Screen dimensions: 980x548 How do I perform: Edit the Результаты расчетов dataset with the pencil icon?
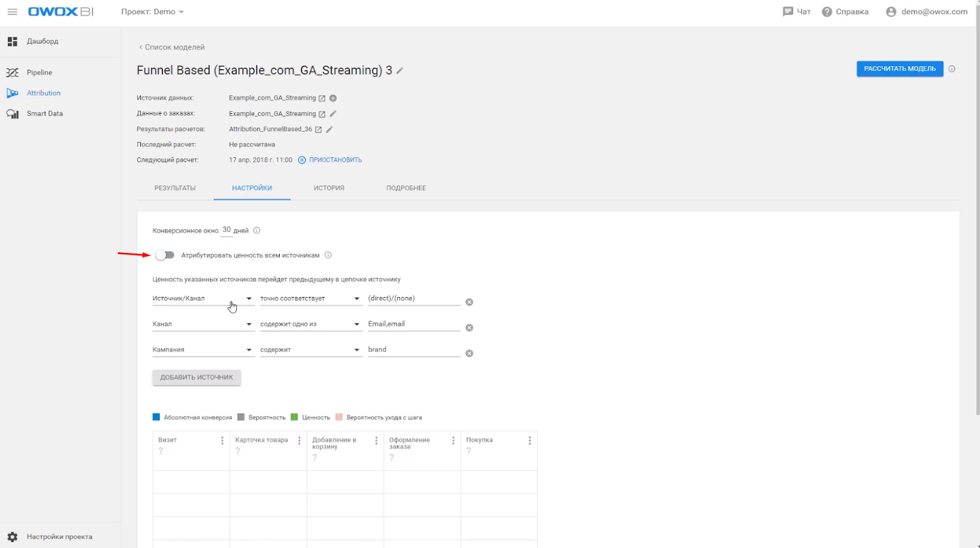330,129
